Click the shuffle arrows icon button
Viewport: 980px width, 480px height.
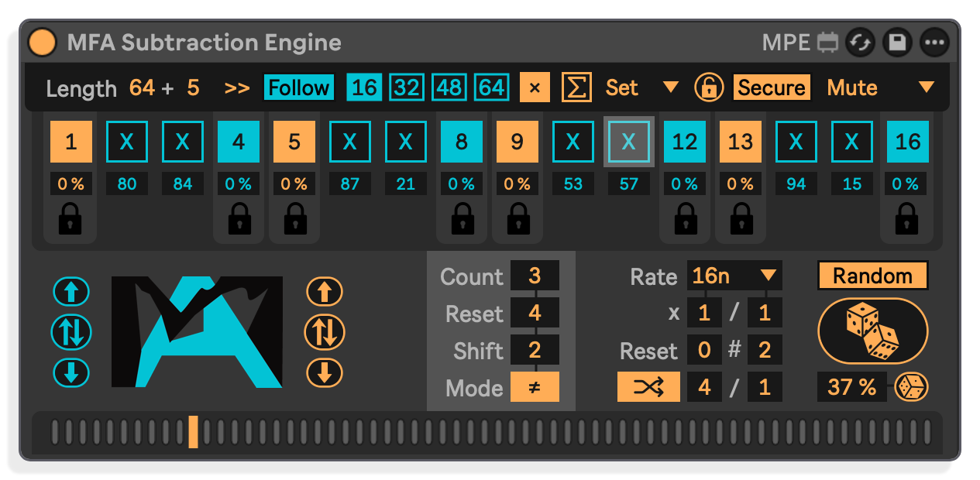648,387
